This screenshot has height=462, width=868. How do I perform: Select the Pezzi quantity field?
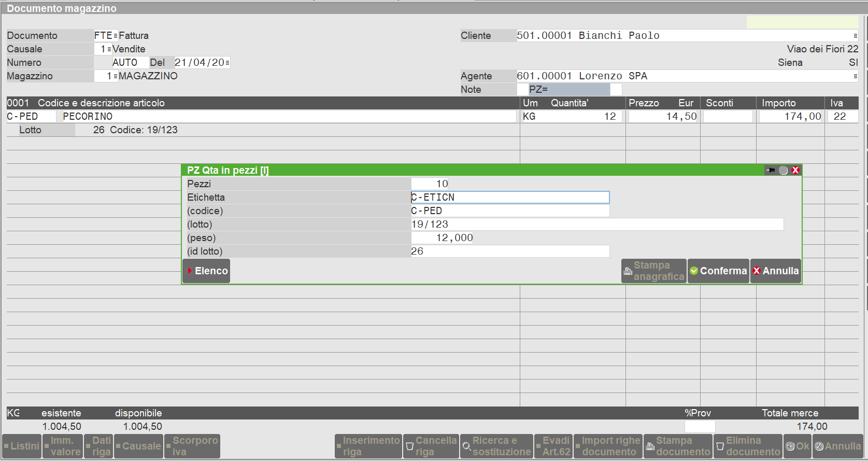[x=430, y=184]
